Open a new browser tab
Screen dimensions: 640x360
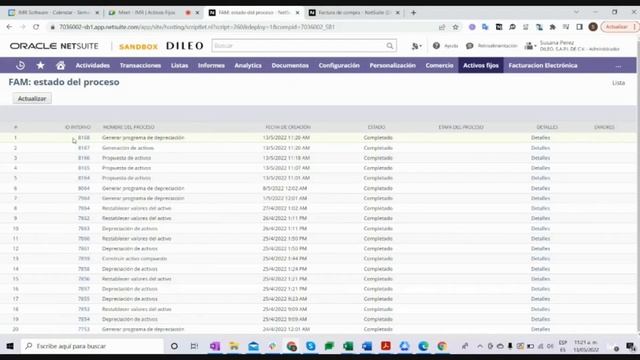[413, 13]
